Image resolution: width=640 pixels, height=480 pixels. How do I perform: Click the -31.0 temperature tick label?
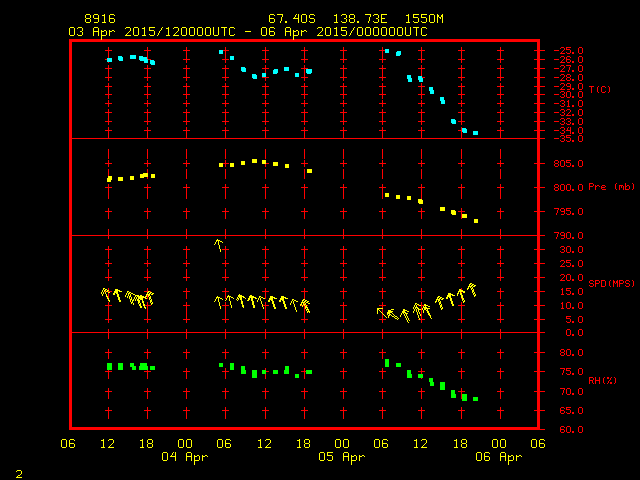(x=569, y=104)
